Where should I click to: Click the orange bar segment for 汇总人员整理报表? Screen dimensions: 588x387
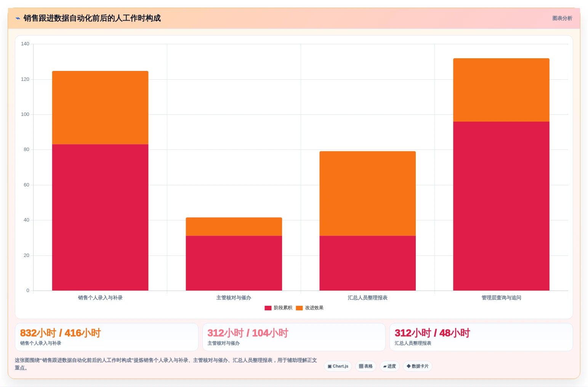[368, 194]
